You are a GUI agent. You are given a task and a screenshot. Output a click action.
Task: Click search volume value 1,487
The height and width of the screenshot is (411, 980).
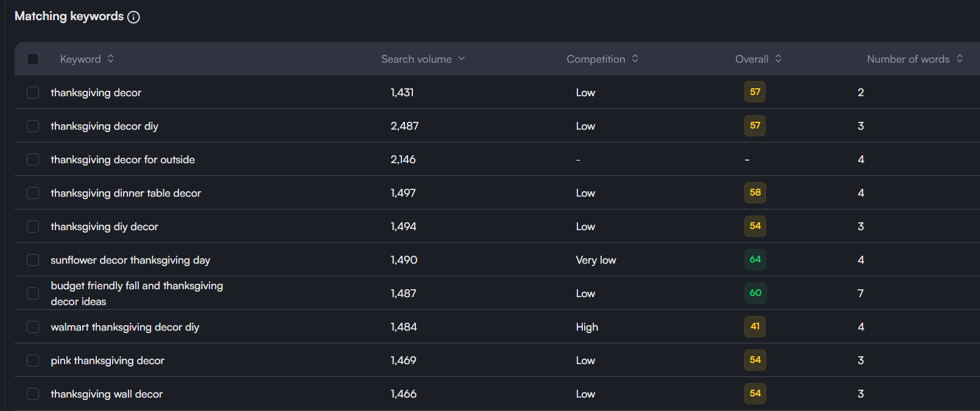pyautogui.click(x=403, y=293)
